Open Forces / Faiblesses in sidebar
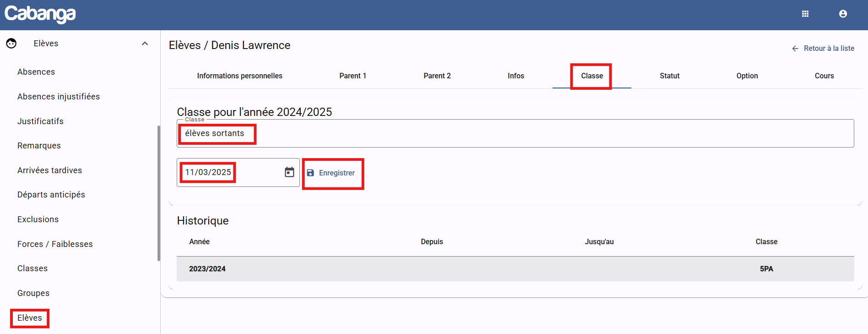Viewport: 868px width, 334px height. (55, 244)
